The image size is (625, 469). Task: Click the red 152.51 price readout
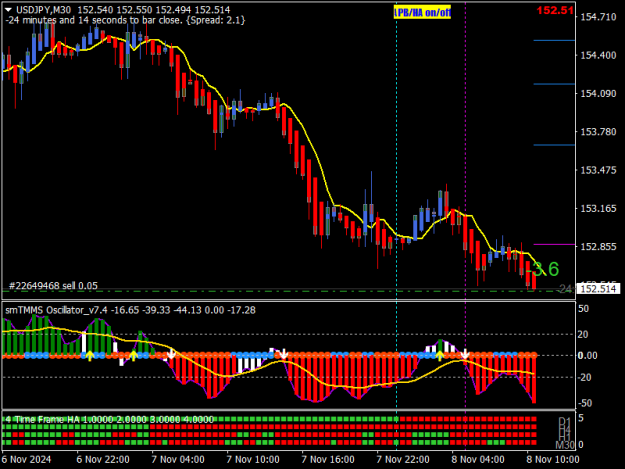[554, 10]
